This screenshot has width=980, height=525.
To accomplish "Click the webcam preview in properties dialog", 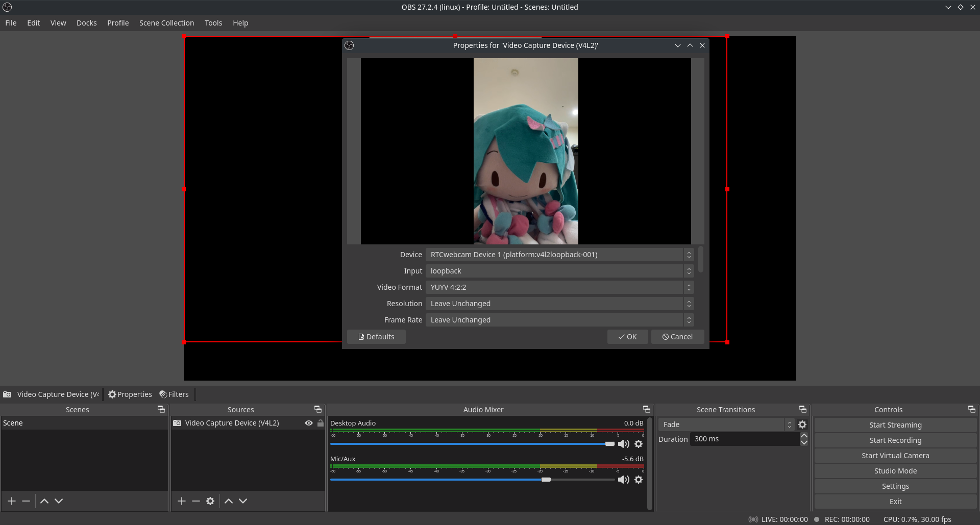I will 526,151.
